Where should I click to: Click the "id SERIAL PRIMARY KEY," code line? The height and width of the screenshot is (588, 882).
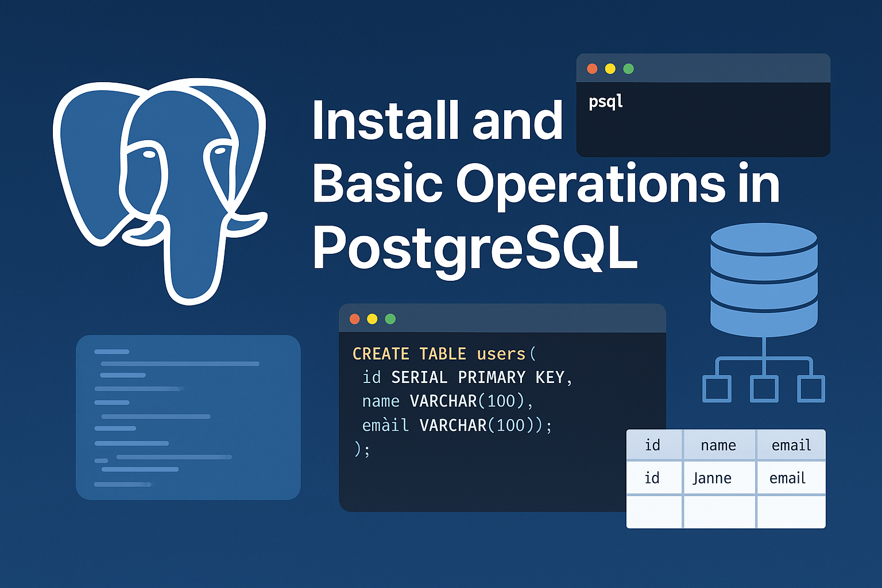[467, 377]
